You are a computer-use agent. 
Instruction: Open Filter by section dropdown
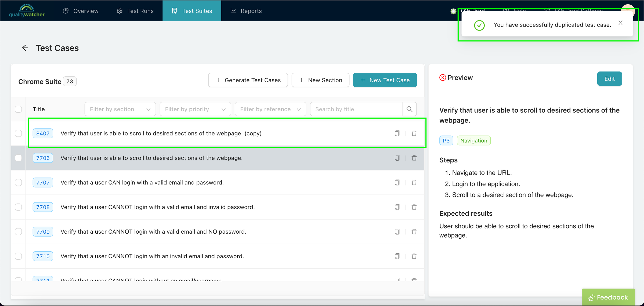(x=120, y=109)
